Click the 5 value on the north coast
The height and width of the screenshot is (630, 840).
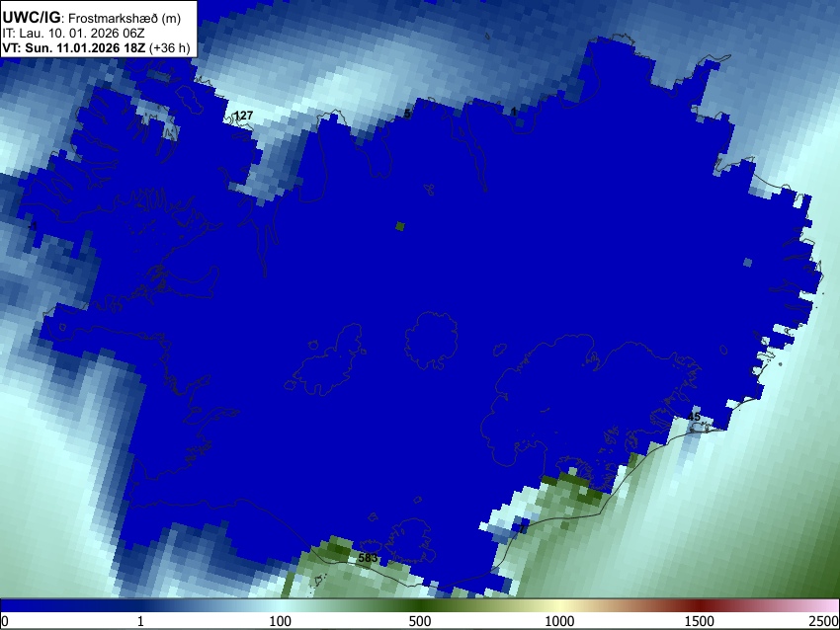[407, 113]
